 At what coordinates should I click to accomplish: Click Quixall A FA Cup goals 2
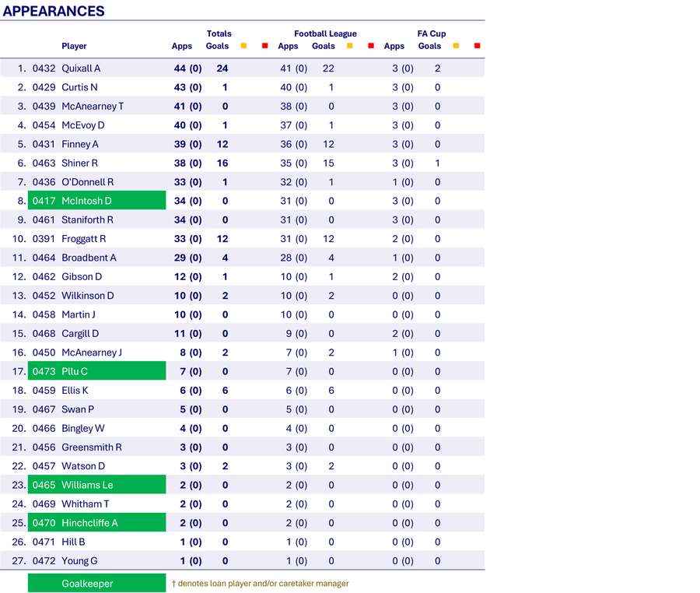click(437, 68)
